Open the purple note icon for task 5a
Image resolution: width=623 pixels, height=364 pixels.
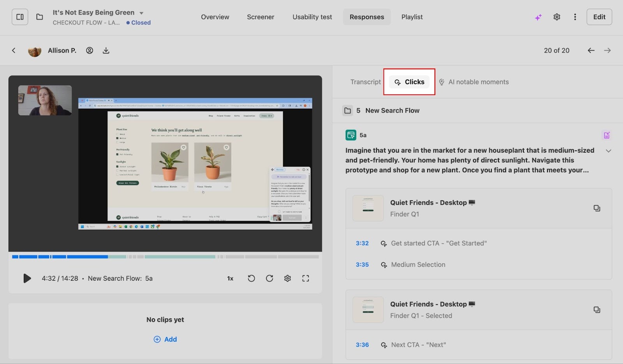point(607,135)
